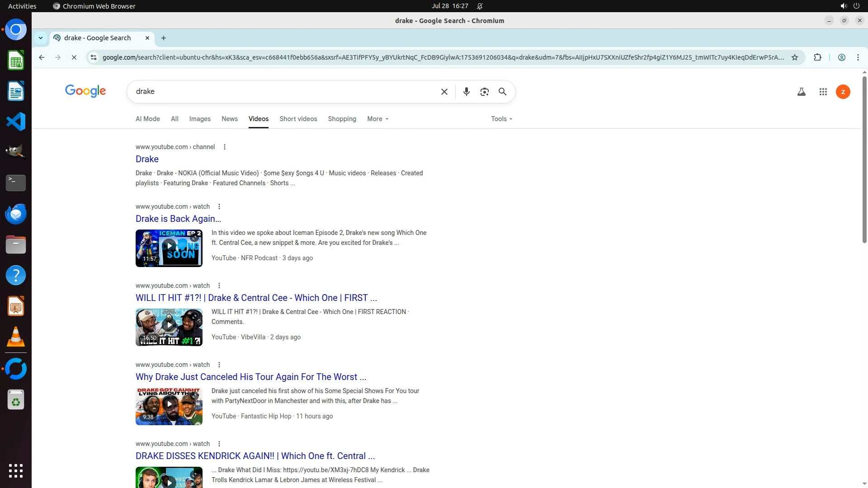Screen dimensions: 868x488
Task: Expand the More search filters dropdown
Action: pos(377,119)
